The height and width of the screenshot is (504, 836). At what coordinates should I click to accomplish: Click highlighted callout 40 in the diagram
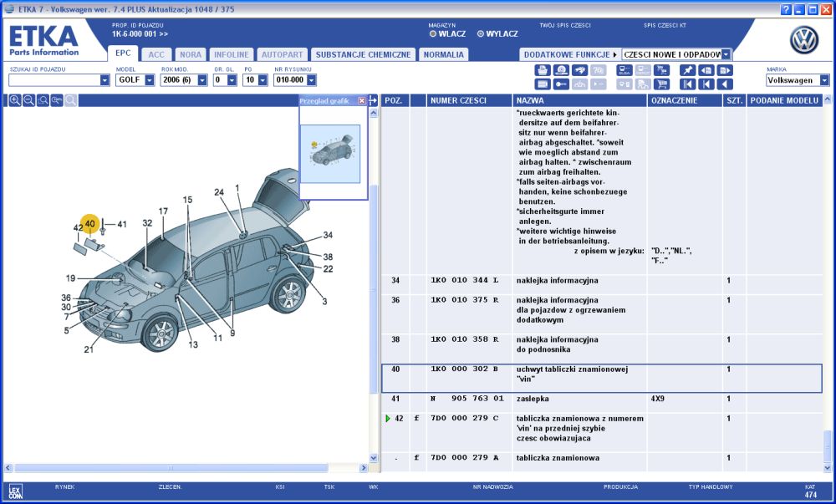point(89,224)
